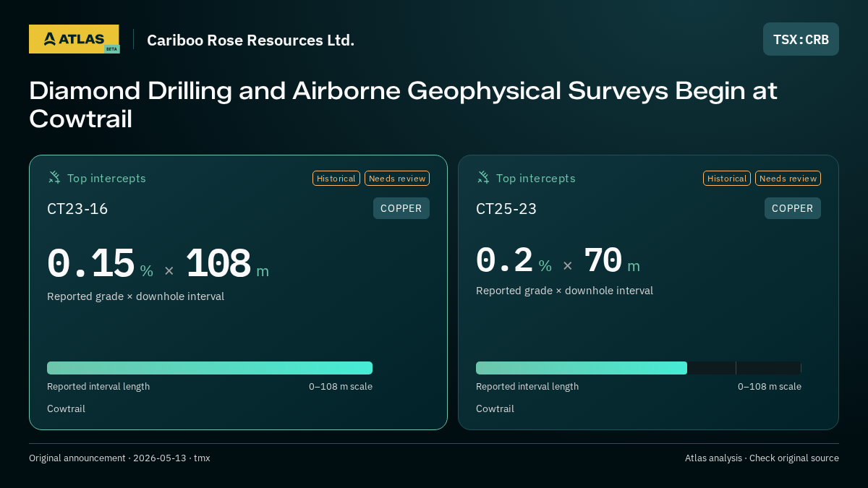868x488 pixels.
Task: Click the Diamond Drilling headline title
Action: point(403,104)
